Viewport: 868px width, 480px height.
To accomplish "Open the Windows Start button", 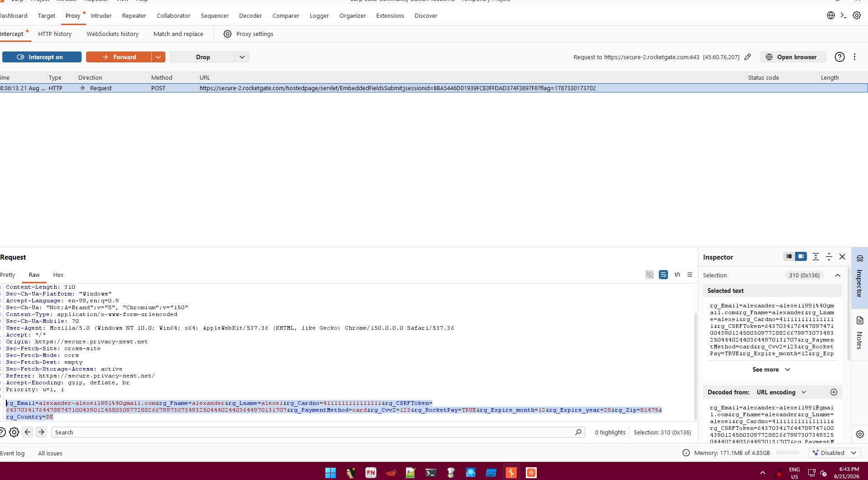I will coord(330,473).
